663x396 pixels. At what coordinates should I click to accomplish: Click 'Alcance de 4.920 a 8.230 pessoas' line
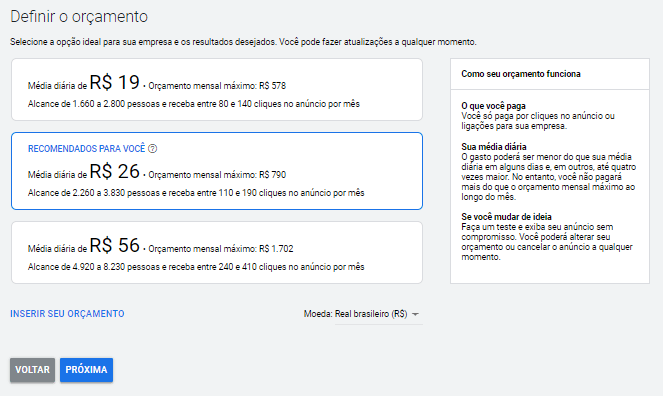pyautogui.click(x=196, y=267)
